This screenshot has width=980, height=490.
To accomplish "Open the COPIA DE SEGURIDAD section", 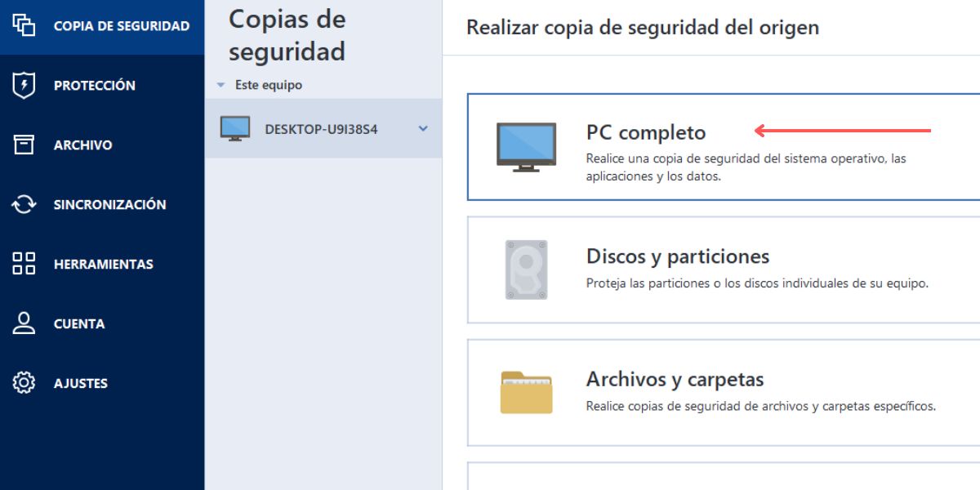I will pyautogui.click(x=102, y=26).
